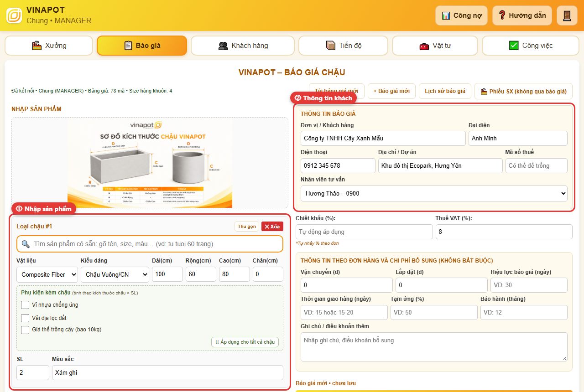The height and width of the screenshot is (392, 584).
Task: Click the people icon on Khách hàng tab
Action: pos(223,46)
